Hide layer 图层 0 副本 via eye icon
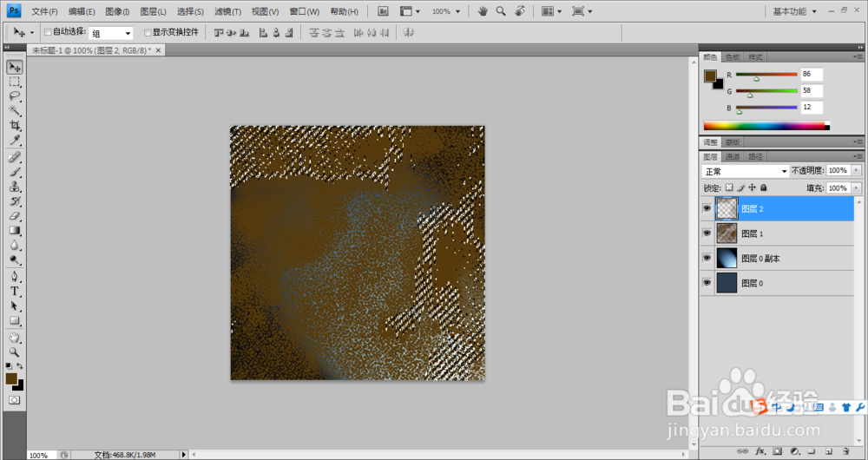Viewport: 868px width, 460px height. click(707, 258)
